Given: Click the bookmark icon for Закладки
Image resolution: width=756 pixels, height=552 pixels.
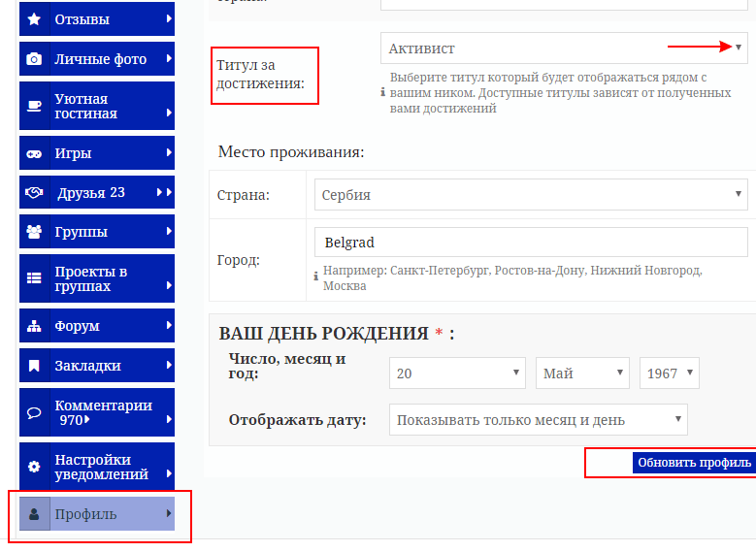Looking at the screenshot, I should [34, 366].
